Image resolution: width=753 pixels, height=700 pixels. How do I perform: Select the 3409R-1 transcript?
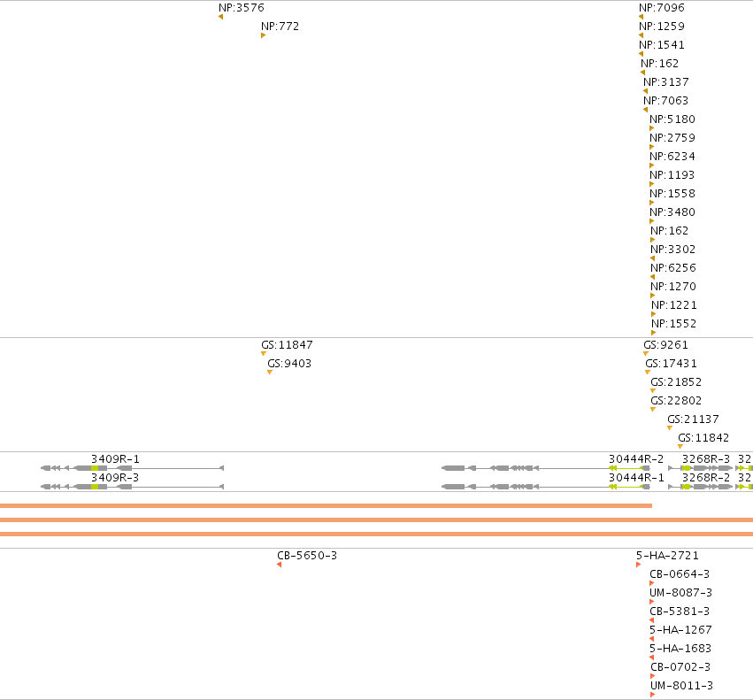click(132, 468)
